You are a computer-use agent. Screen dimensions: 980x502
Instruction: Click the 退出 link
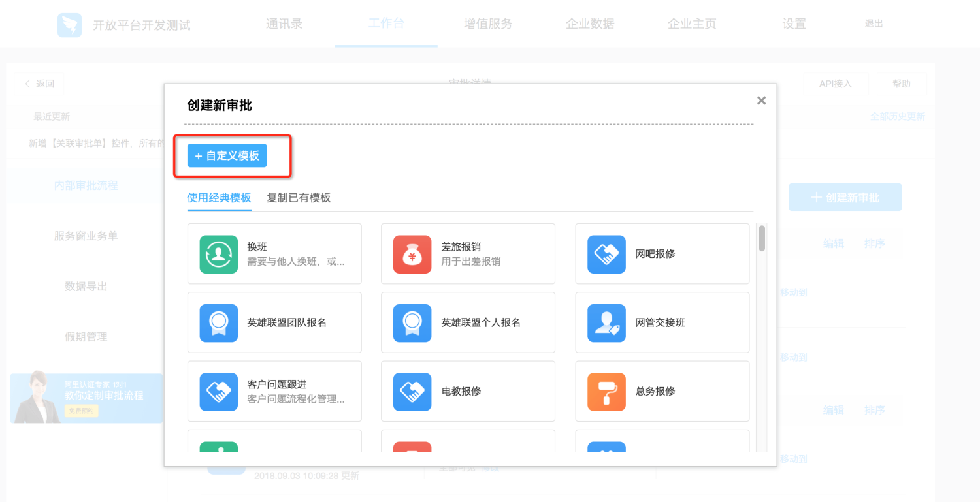coord(874,24)
